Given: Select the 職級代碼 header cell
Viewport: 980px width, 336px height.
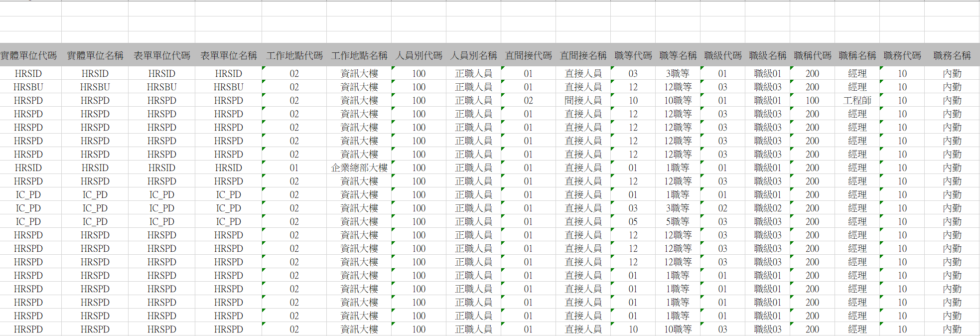Looking at the screenshot, I should tap(722, 55).
